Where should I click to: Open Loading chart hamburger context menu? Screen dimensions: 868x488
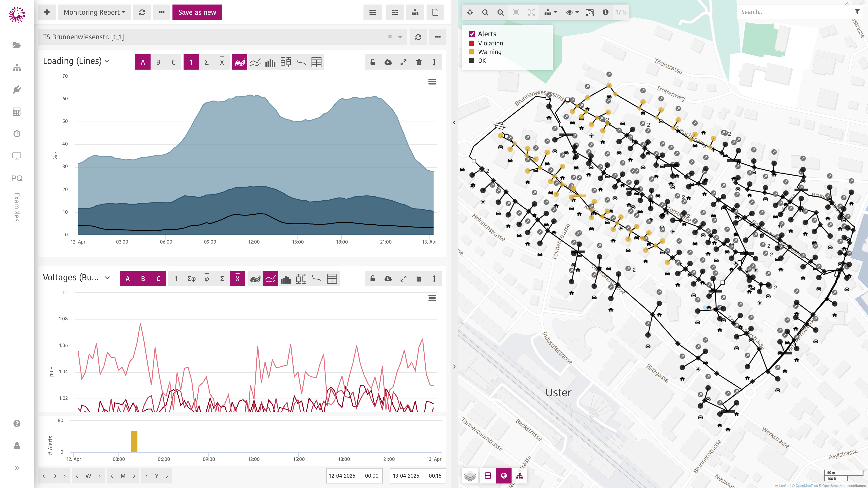click(x=432, y=82)
